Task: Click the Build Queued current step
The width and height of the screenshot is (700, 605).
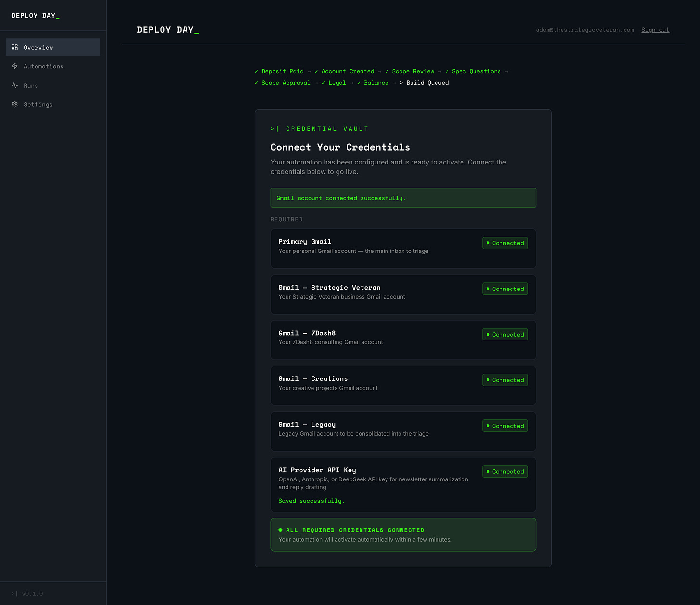Action: point(424,83)
